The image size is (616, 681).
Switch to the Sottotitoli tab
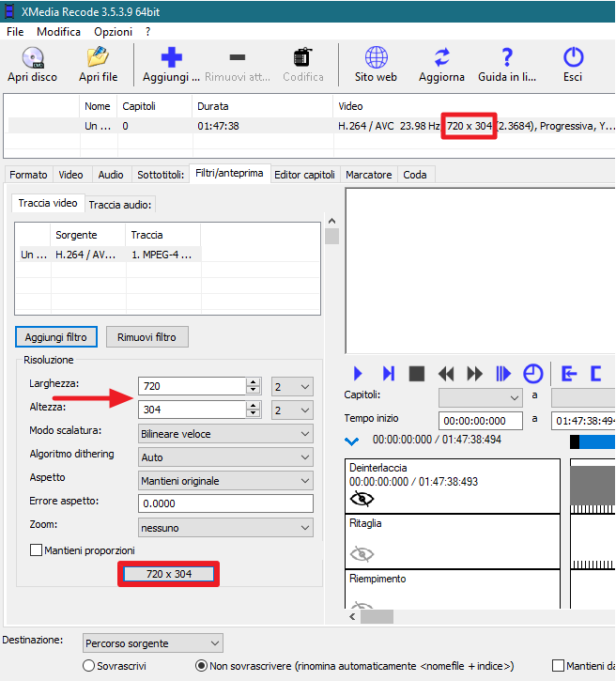pyautogui.click(x=161, y=175)
